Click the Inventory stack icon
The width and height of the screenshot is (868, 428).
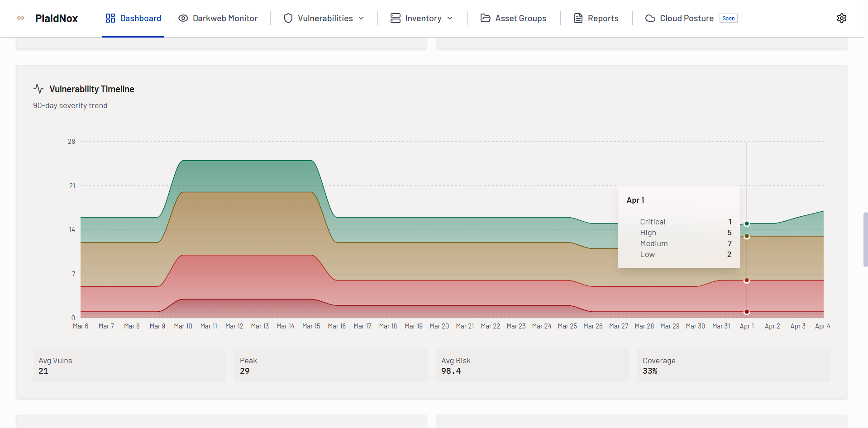[395, 18]
